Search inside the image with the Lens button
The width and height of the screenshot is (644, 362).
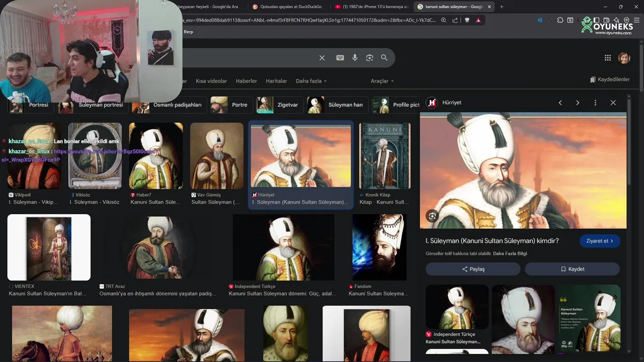(x=432, y=216)
